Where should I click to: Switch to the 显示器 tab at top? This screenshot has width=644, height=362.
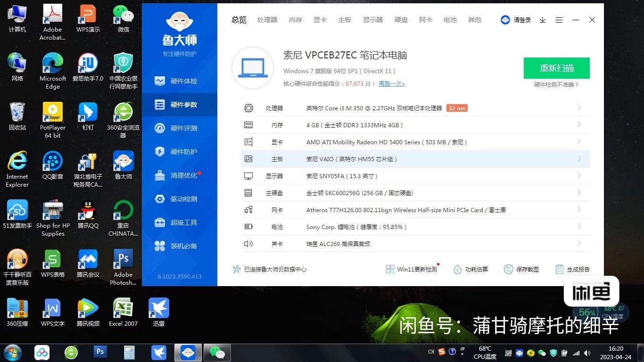pyautogui.click(x=373, y=20)
